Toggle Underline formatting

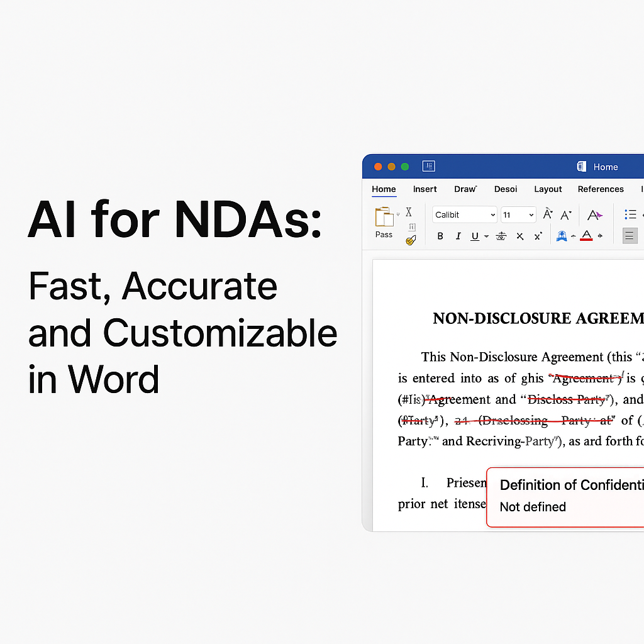475,236
